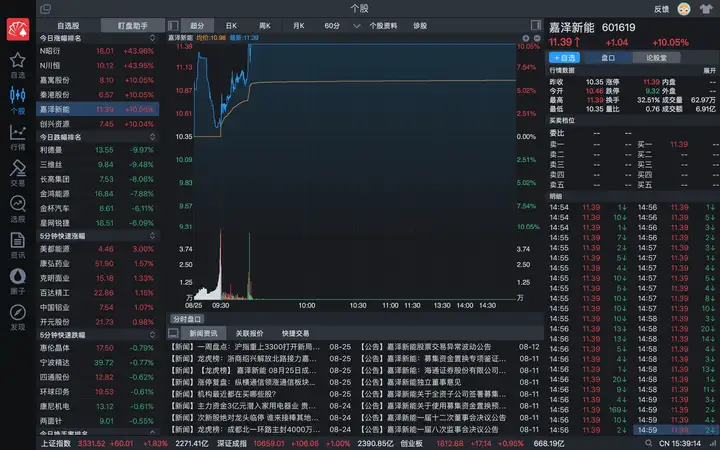720x450 pixels.
Task: Select 康弘药业 row
Action: click(x=98, y=264)
